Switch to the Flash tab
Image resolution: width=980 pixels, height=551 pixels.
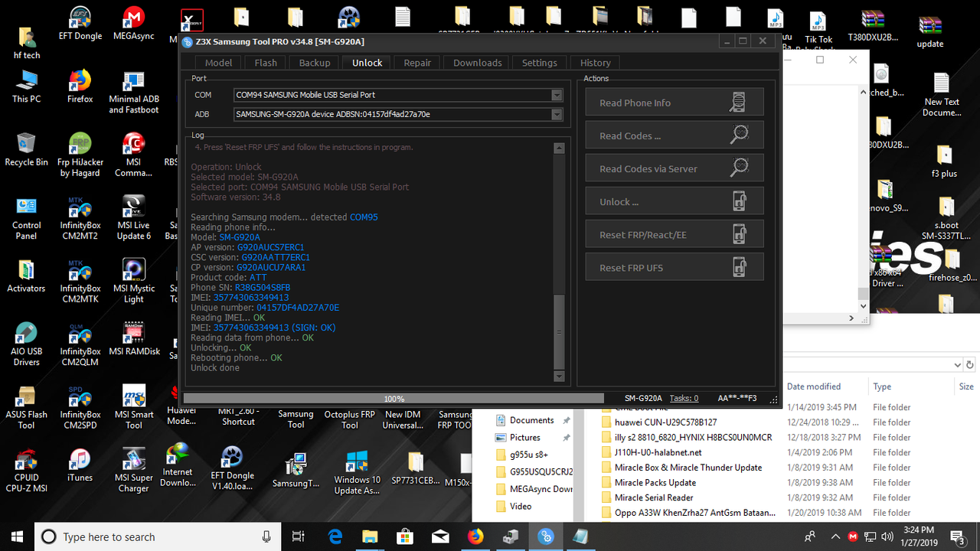tap(266, 63)
